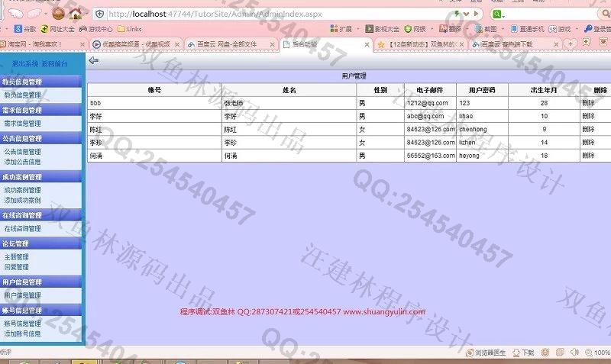Open 主题管理 in the forum section
611x364 pixels.
[16, 257]
